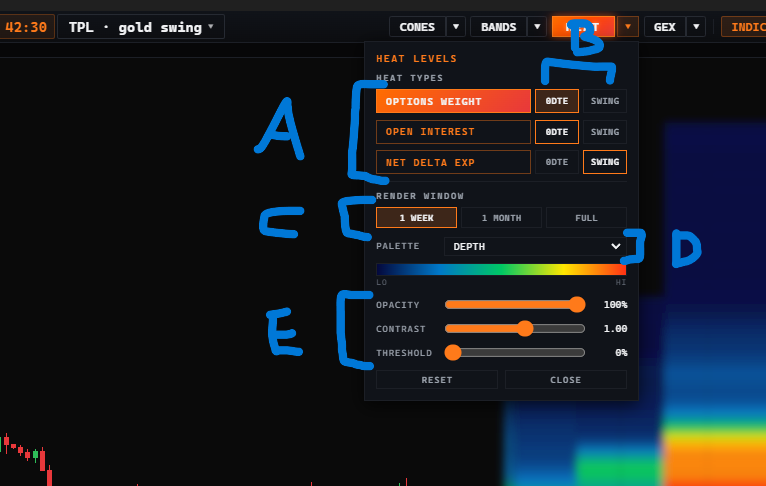Toggle the OPTIONS WEIGHT heat type

coord(453,101)
